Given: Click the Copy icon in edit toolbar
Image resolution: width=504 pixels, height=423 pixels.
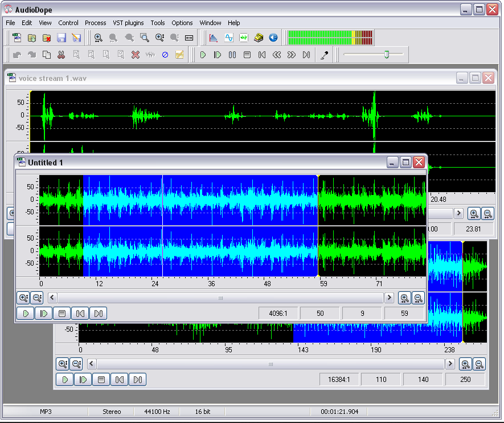Looking at the screenshot, I should pos(47,55).
